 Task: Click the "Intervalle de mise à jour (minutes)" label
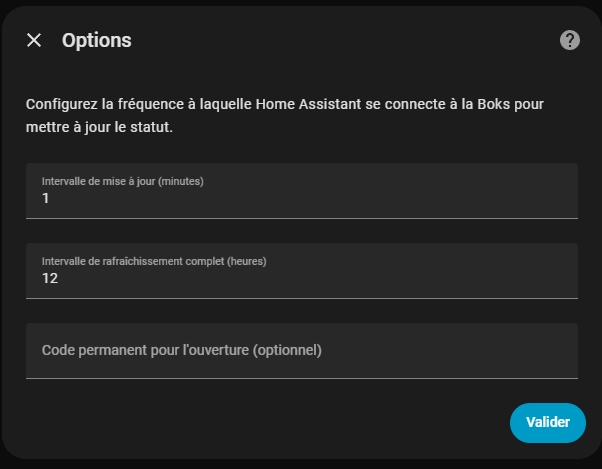click(x=122, y=181)
